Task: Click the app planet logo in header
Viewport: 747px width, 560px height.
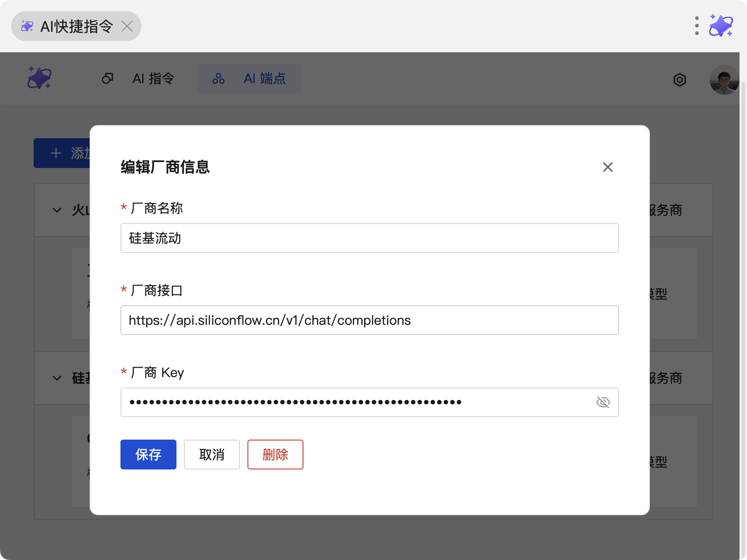Action: click(39, 77)
